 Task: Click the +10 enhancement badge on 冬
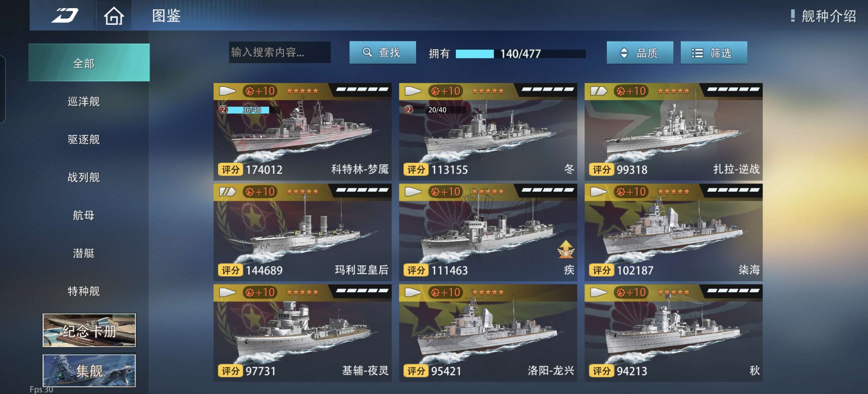coord(446,91)
